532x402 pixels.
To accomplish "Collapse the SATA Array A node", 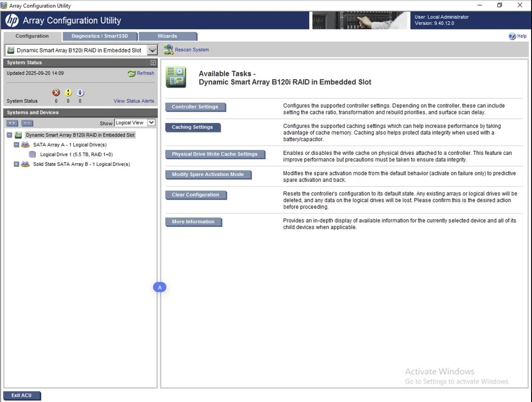I will coord(16,145).
